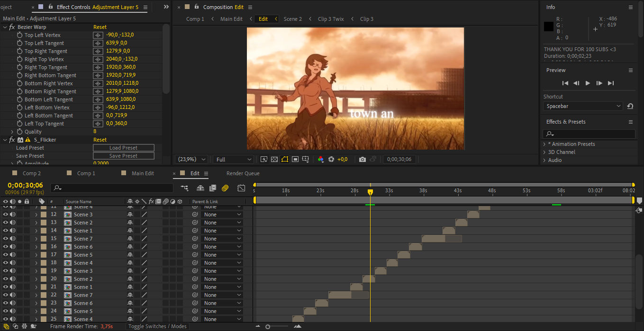Image resolution: width=644 pixels, height=331 pixels.
Task: Reset the Bezier Warp effect
Action: pos(100,27)
